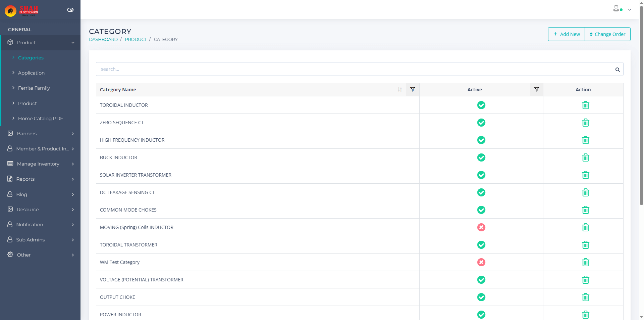Toggle the sidebar collapse switch
Viewport: 644px width, 320px height.
(x=70, y=10)
